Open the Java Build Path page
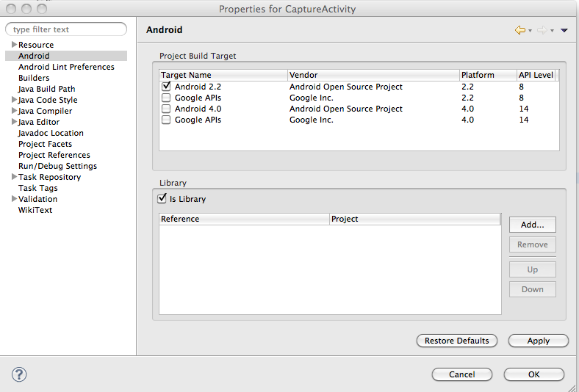Screen dimensions: 579x392 46,89
